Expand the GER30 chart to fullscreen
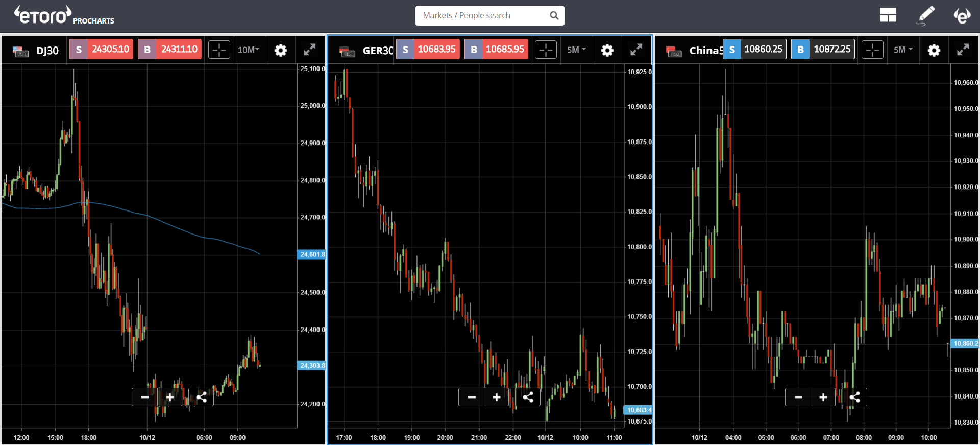 pos(636,50)
